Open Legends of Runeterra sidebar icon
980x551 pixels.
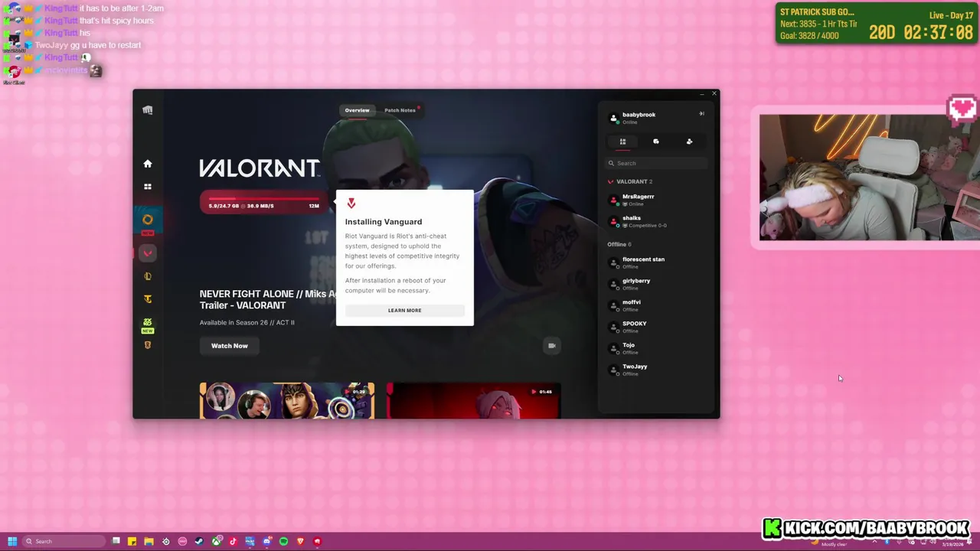(x=148, y=345)
